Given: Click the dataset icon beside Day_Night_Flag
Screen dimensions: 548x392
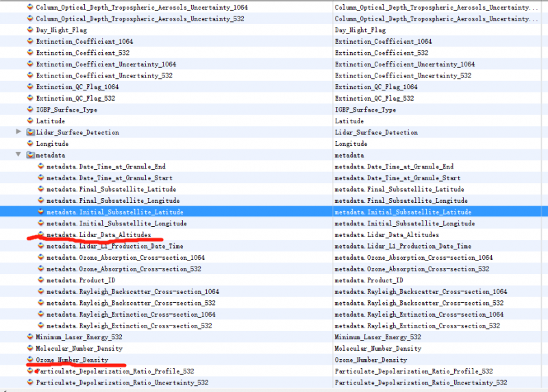Looking at the screenshot, I should tap(30, 30).
